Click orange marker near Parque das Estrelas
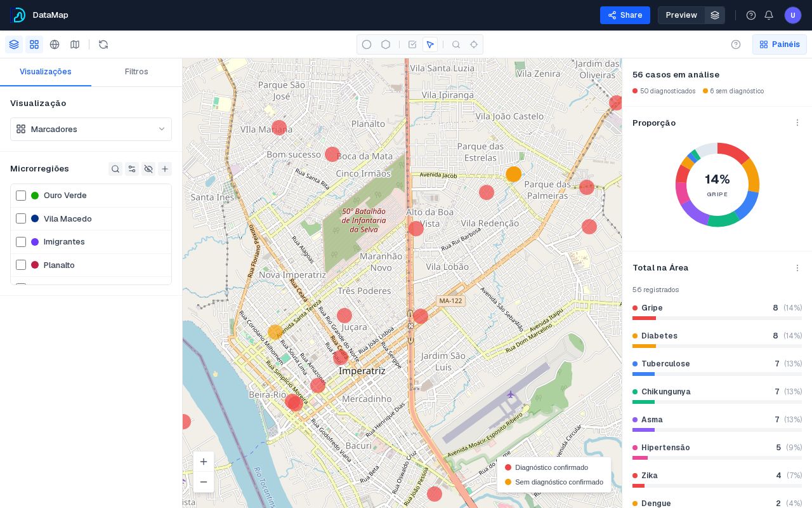The width and height of the screenshot is (812, 508). pyautogui.click(x=514, y=174)
